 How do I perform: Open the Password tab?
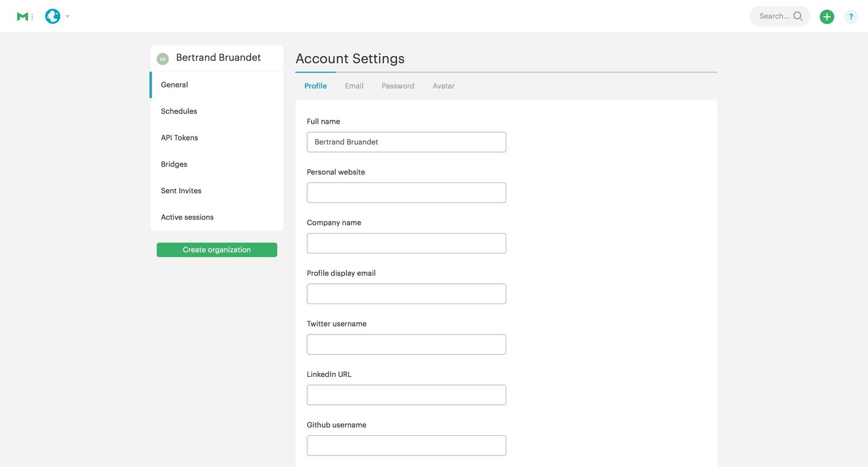tap(398, 86)
